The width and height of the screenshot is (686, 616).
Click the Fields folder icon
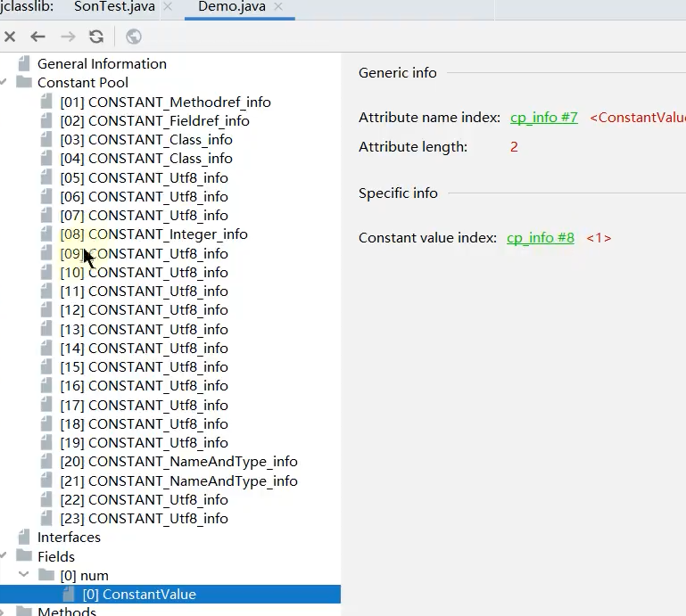coord(24,555)
